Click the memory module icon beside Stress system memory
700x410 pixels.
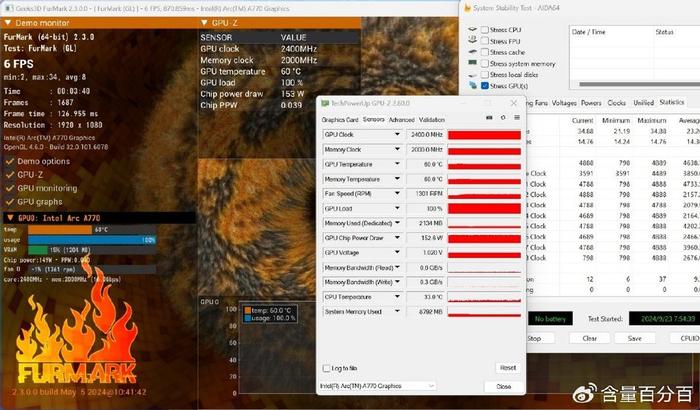(x=472, y=63)
